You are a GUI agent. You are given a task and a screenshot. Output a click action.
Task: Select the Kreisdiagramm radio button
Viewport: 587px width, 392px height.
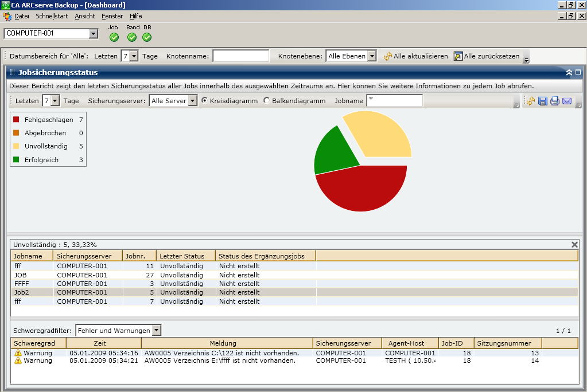coord(204,101)
